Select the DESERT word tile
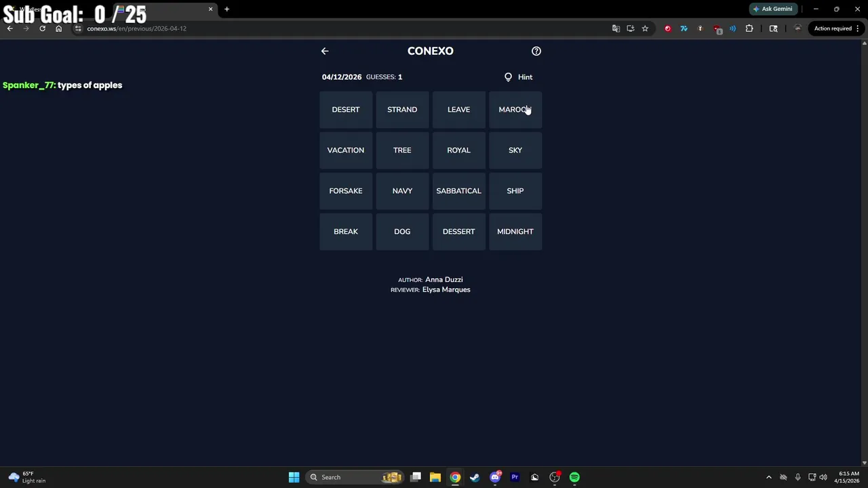The image size is (868, 488). pos(346,110)
